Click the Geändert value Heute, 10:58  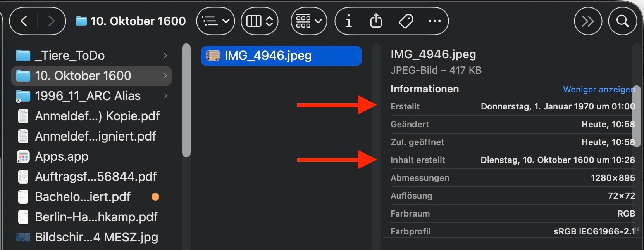[608, 124]
